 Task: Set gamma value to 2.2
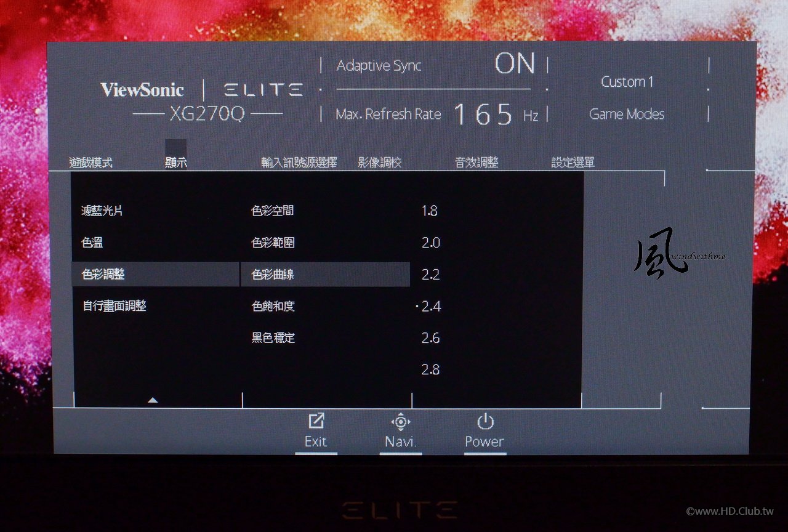[x=431, y=275]
